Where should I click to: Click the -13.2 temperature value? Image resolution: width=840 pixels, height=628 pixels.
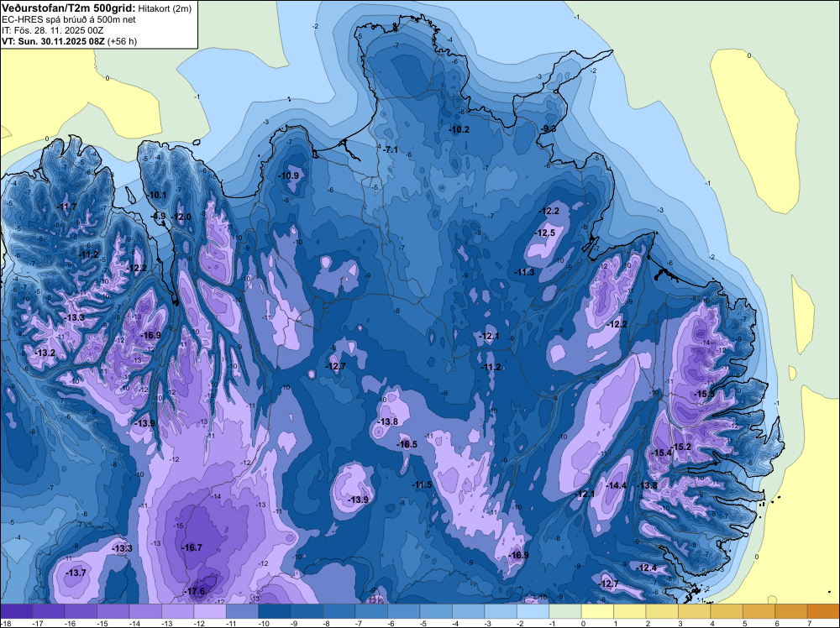click(45, 353)
